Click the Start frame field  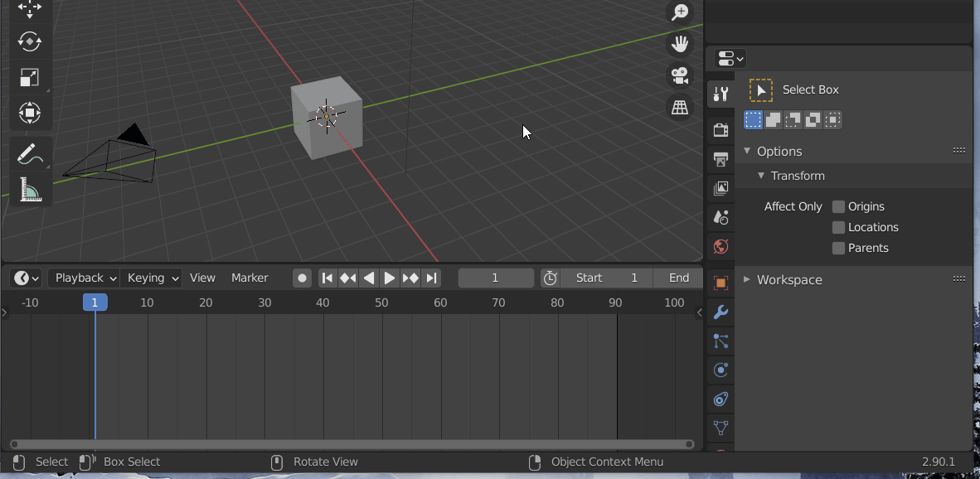click(606, 278)
